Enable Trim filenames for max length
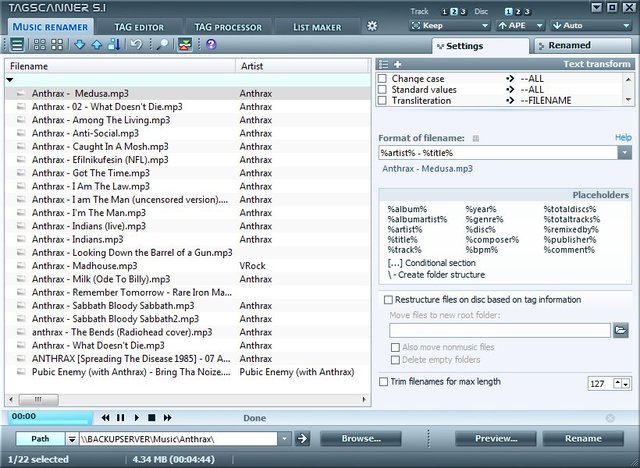Screen dimensions: 640x468 [383, 382]
